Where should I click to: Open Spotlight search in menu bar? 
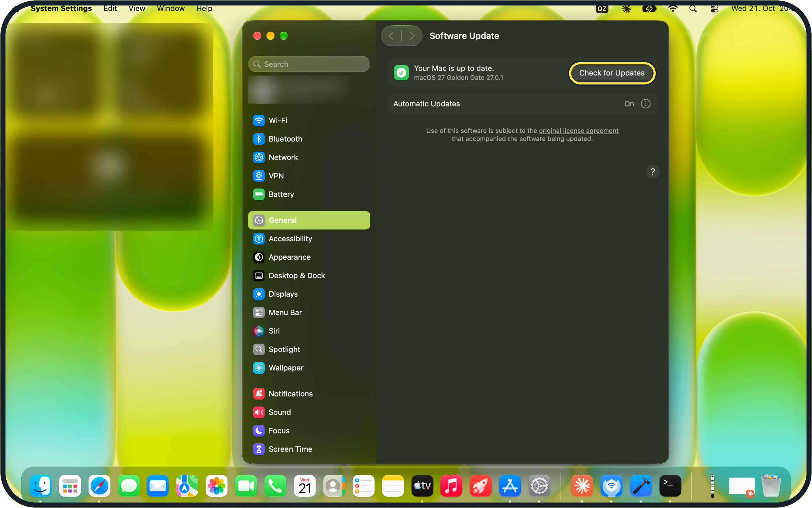pyautogui.click(x=693, y=9)
